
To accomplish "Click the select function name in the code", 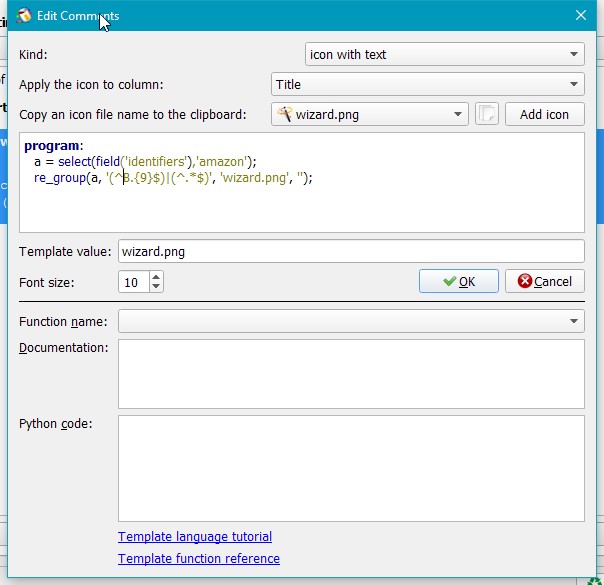I will coord(75,161).
